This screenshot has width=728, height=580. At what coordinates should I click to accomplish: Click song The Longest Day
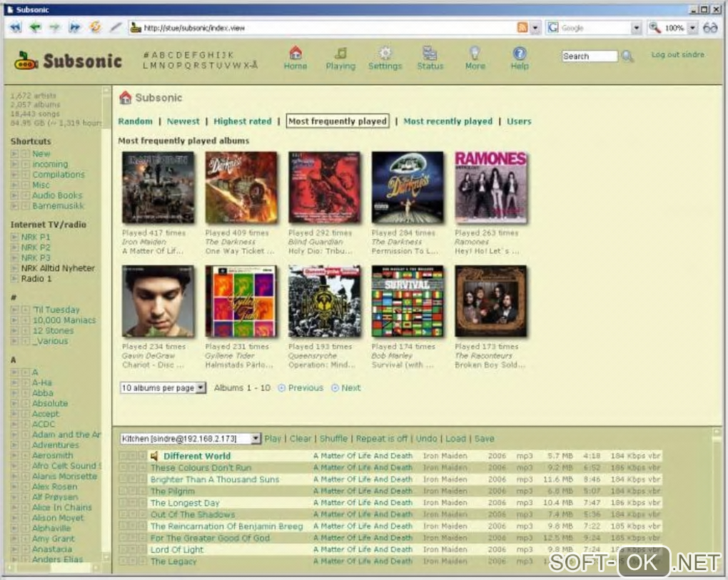pyautogui.click(x=185, y=503)
